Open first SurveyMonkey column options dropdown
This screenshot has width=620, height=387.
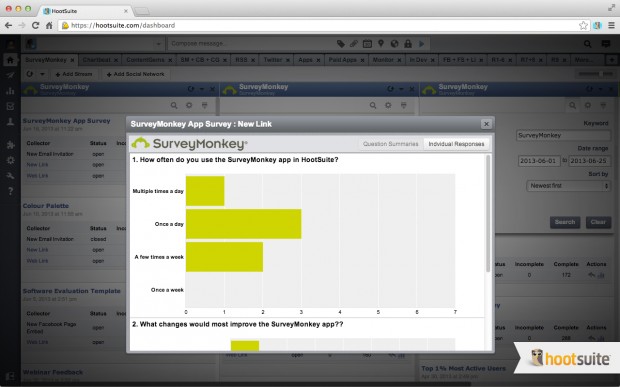[202, 89]
